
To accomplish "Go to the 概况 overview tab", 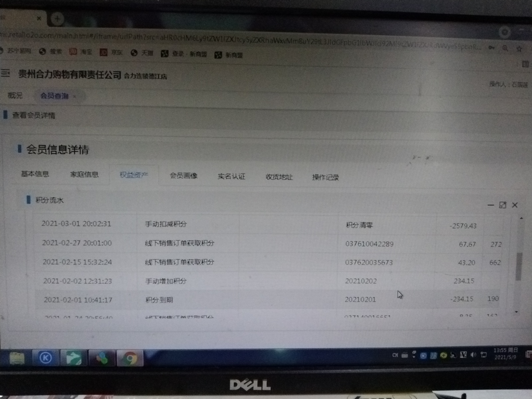I will (x=15, y=95).
